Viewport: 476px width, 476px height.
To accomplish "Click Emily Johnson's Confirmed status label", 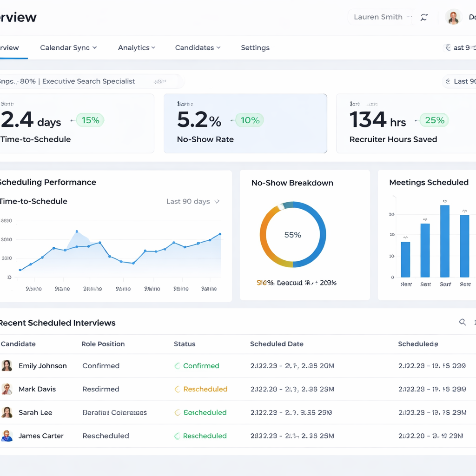I will coord(201,366).
